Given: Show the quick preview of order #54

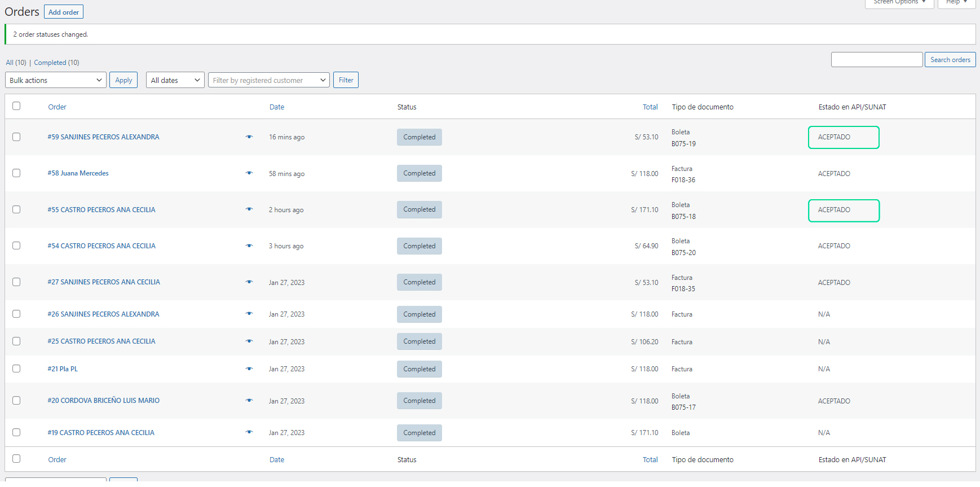Looking at the screenshot, I should click(x=249, y=246).
